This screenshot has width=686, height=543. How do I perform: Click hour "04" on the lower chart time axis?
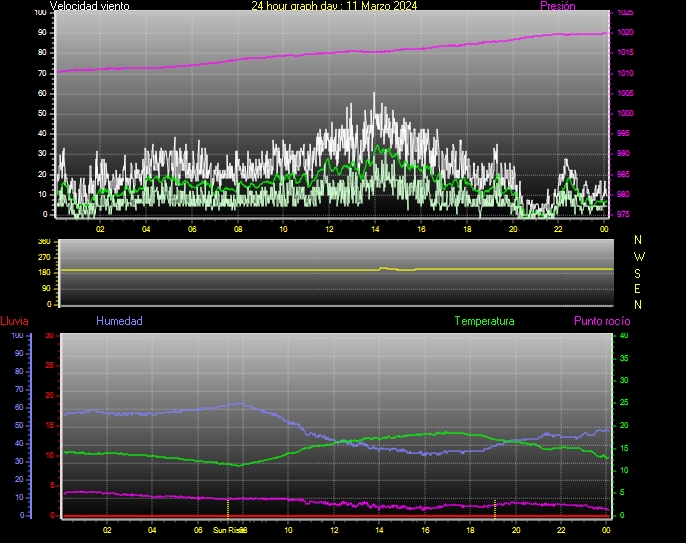(152, 530)
